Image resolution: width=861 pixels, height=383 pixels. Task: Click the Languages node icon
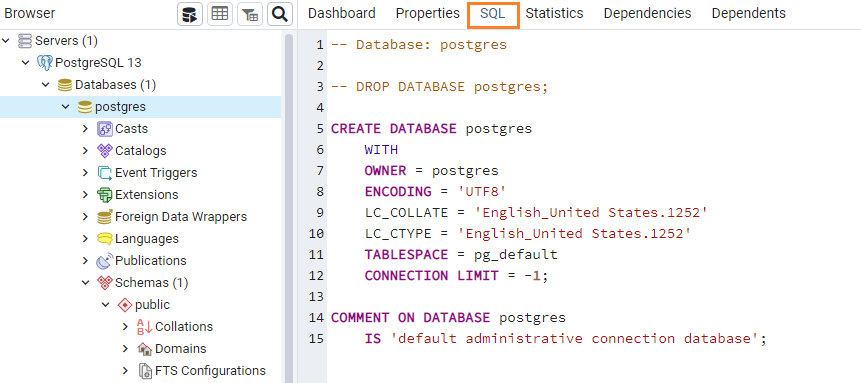105,239
